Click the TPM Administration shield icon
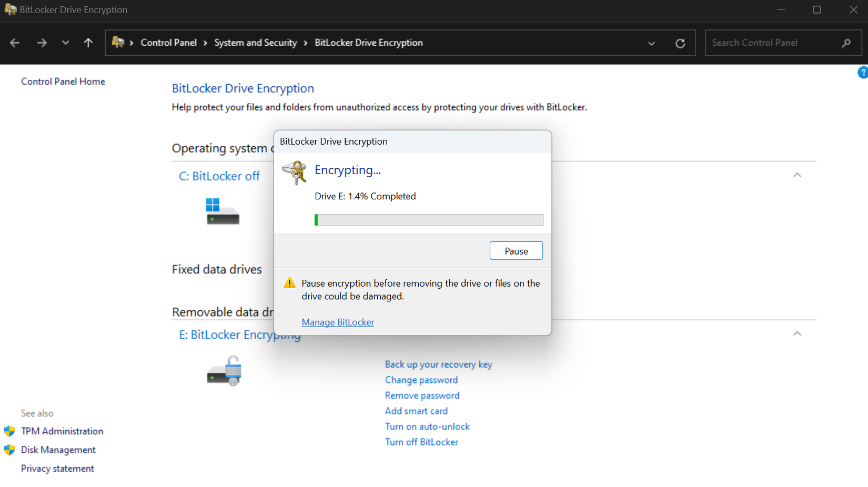This screenshot has width=868, height=487. [9, 431]
